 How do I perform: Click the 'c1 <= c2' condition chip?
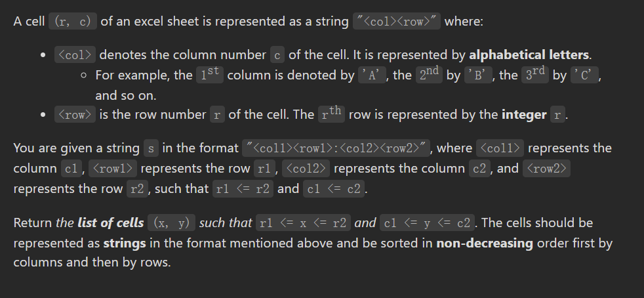334,189
